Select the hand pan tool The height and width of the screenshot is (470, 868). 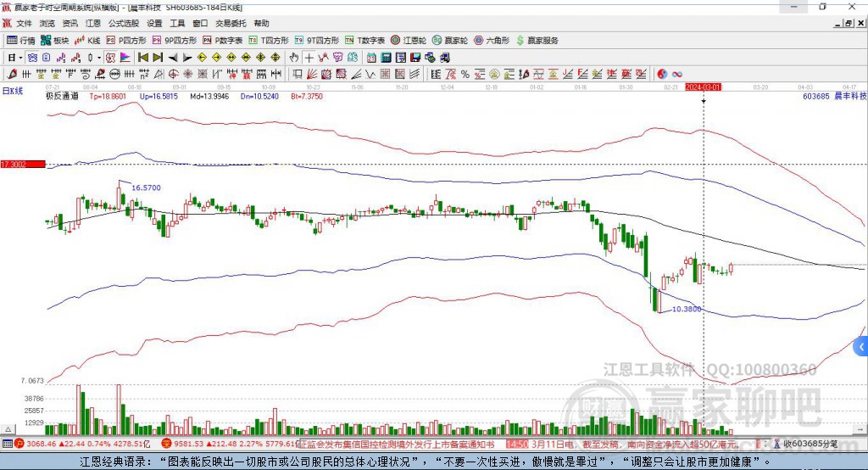(x=294, y=58)
